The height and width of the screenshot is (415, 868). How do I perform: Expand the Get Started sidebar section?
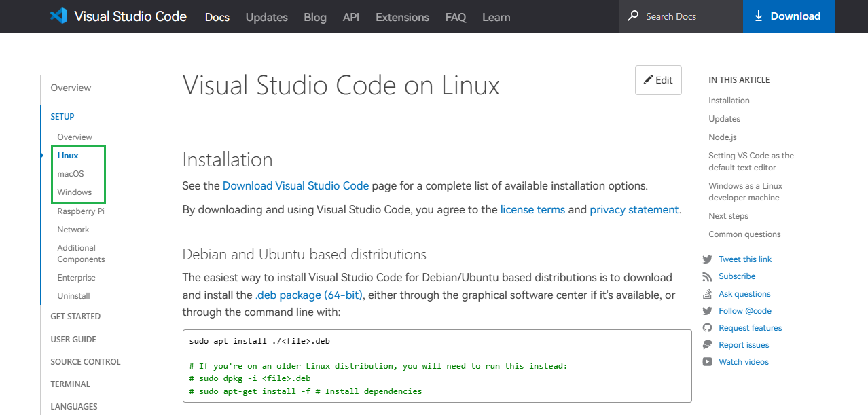(x=75, y=317)
